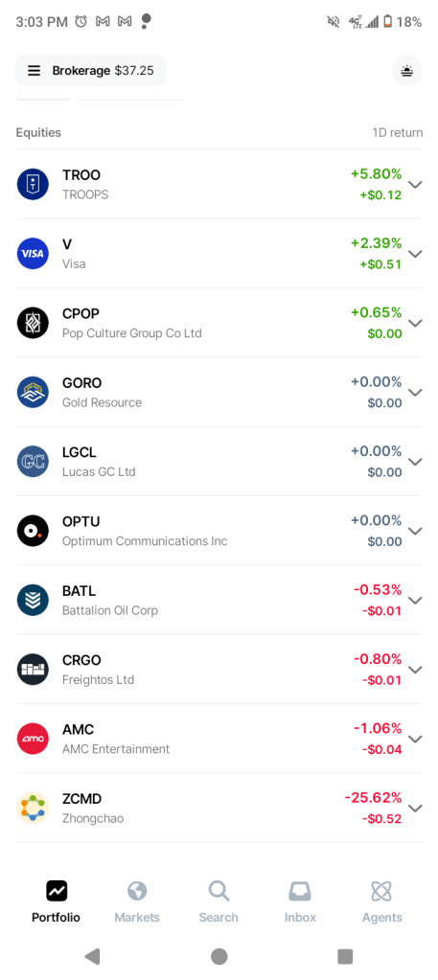The height and width of the screenshot is (980, 438).
Task: Open the Brokerage $37.25 account selector
Action: 91,71
